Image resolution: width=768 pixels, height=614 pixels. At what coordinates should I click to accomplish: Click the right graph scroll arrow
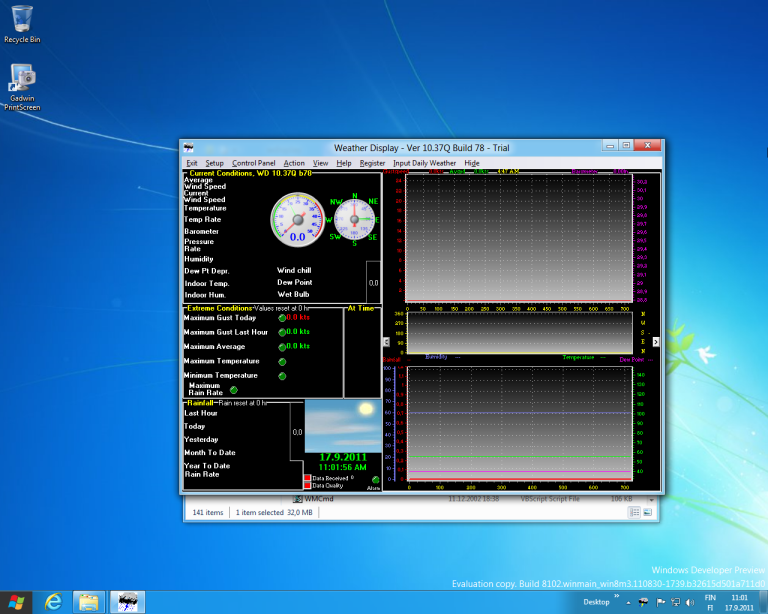[x=656, y=342]
